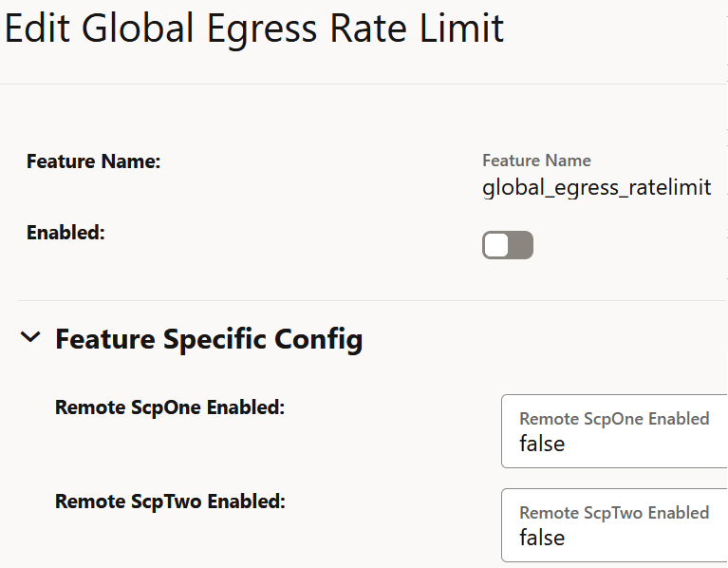
Task: Click the gray caption inside the ScpTwo box
Action: click(614, 513)
